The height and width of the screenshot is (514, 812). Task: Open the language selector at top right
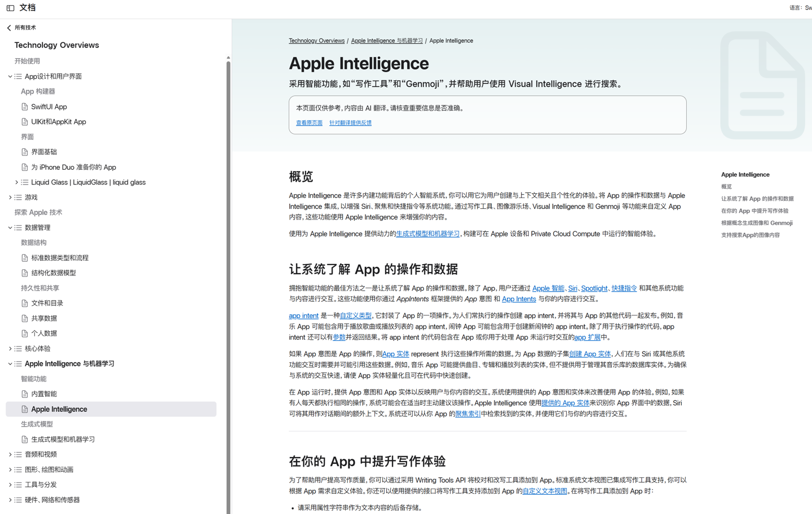tap(801, 8)
